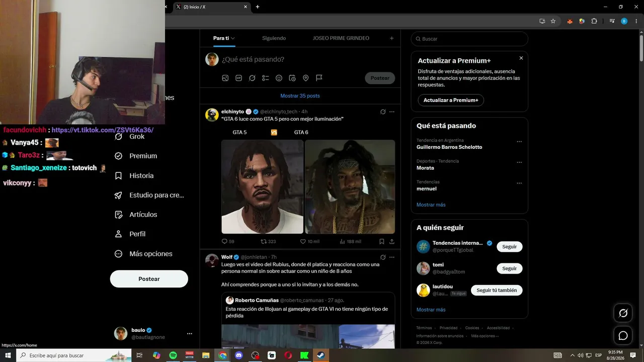Add a new timeline tab with plus
The height and width of the screenshot is (362, 644).
pyautogui.click(x=392, y=38)
